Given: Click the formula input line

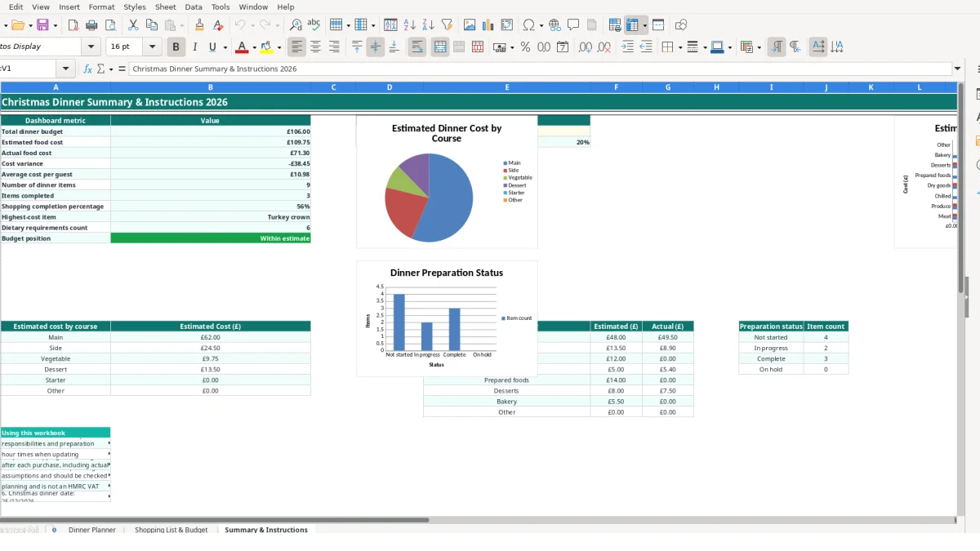Looking at the screenshot, I should pos(539,69).
